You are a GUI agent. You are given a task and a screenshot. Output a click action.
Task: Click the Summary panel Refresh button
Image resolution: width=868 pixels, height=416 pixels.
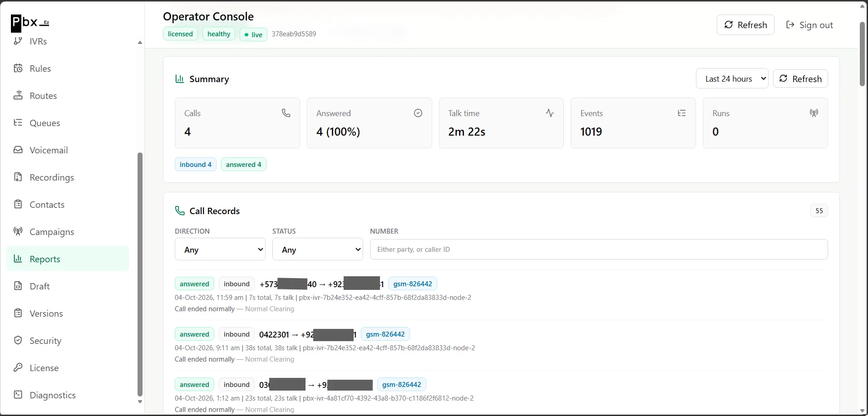(800, 78)
